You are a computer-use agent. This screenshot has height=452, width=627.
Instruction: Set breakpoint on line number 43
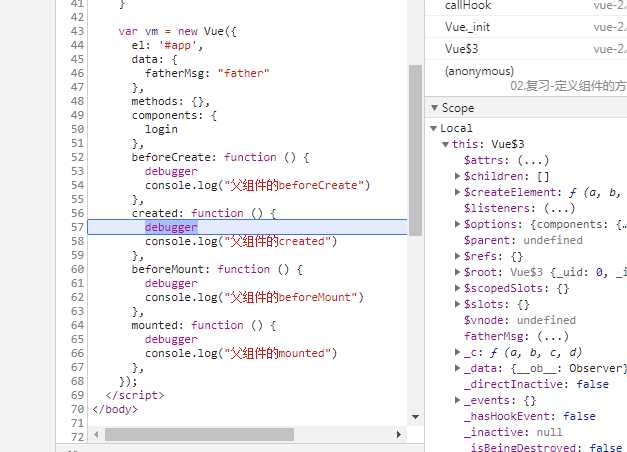coord(78,31)
